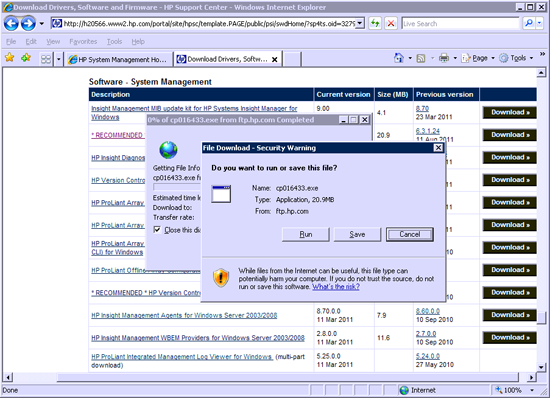Open the Edit menu
The image size is (550, 398).
click(31, 41)
